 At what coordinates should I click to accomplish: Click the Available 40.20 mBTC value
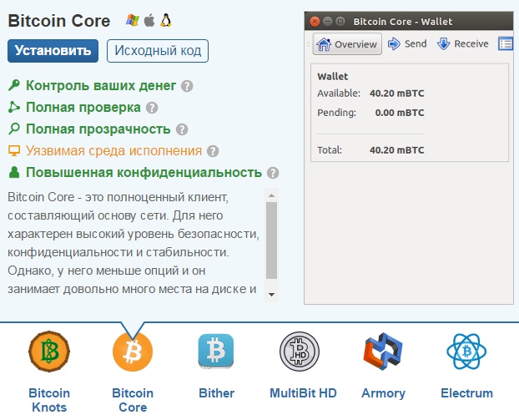[396, 94]
